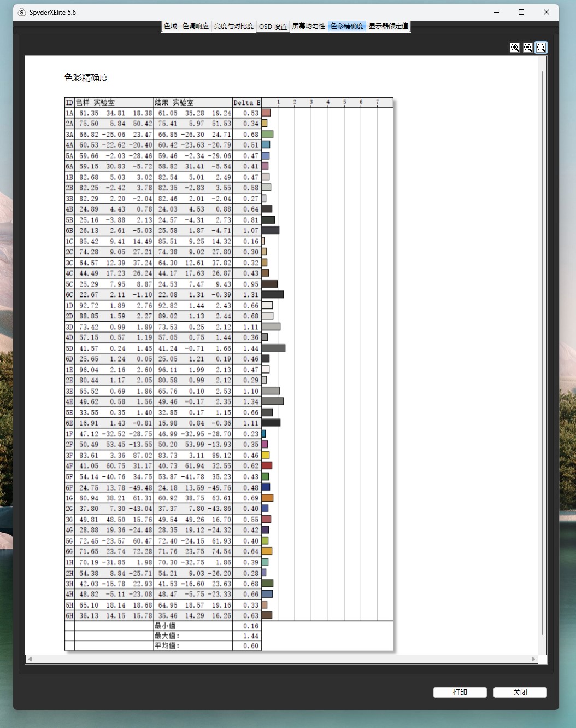Viewport: 576px width, 728px height.
Task: Click the 最小值 label
Action: click(x=165, y=626)
